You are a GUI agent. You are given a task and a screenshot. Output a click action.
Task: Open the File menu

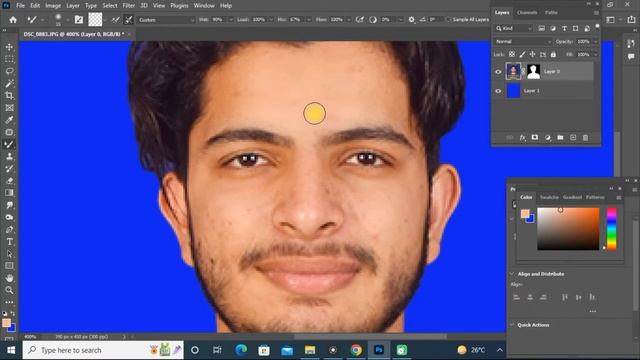tap(20, 6)
